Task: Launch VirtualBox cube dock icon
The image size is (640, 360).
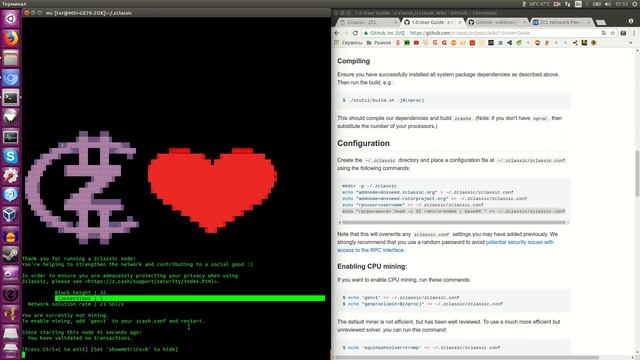Action: point(11,215)
